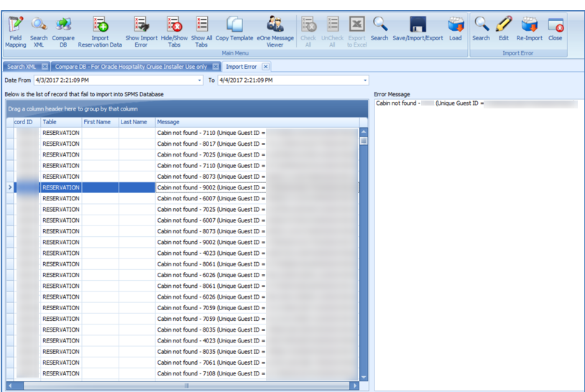Click the first Cabin not found - 7110 message
The image size is (585, 392).
[x=211, y=133]
